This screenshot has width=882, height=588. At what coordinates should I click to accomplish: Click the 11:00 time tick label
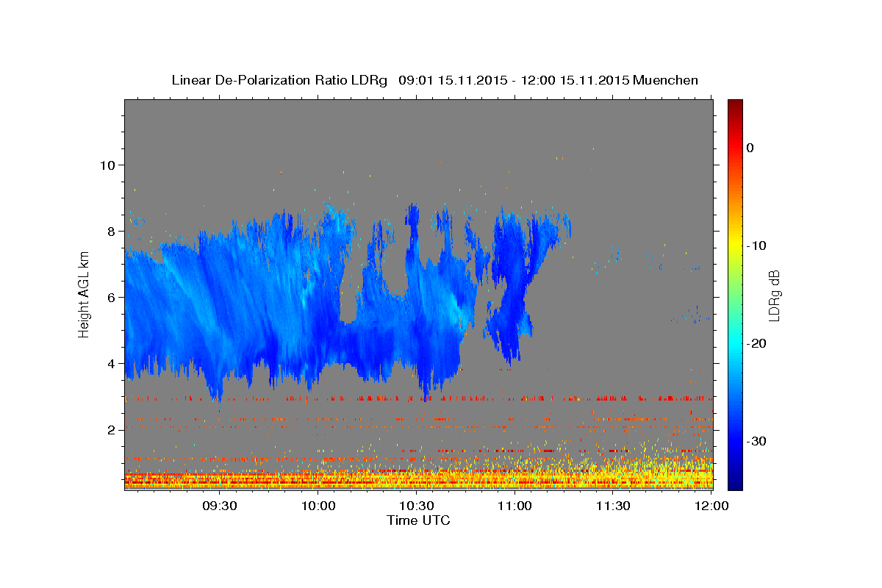click(514, 506)
